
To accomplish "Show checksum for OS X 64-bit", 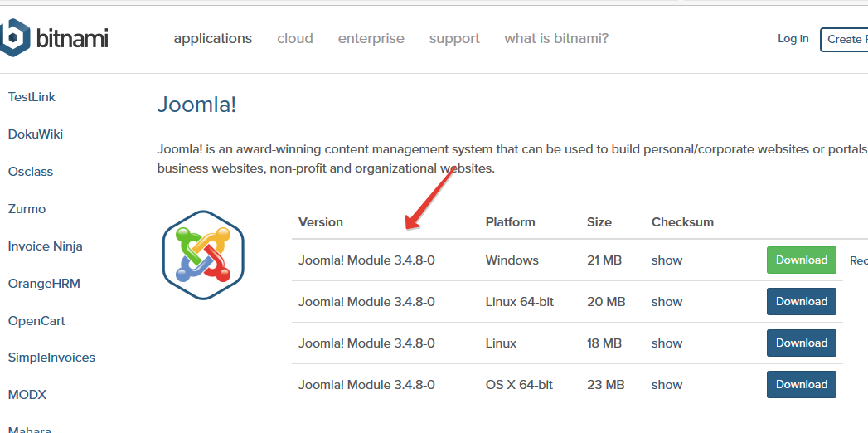I will pyautogui.click(x=667, y=385).
